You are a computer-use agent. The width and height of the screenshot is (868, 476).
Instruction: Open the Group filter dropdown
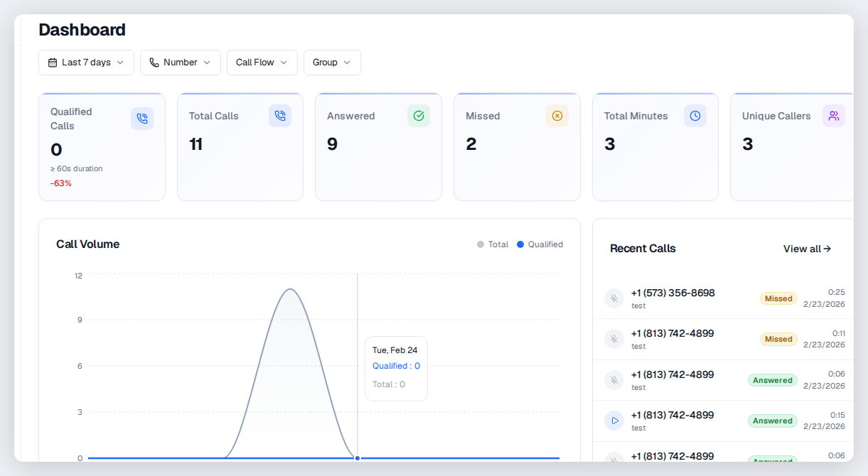point(332,63)
